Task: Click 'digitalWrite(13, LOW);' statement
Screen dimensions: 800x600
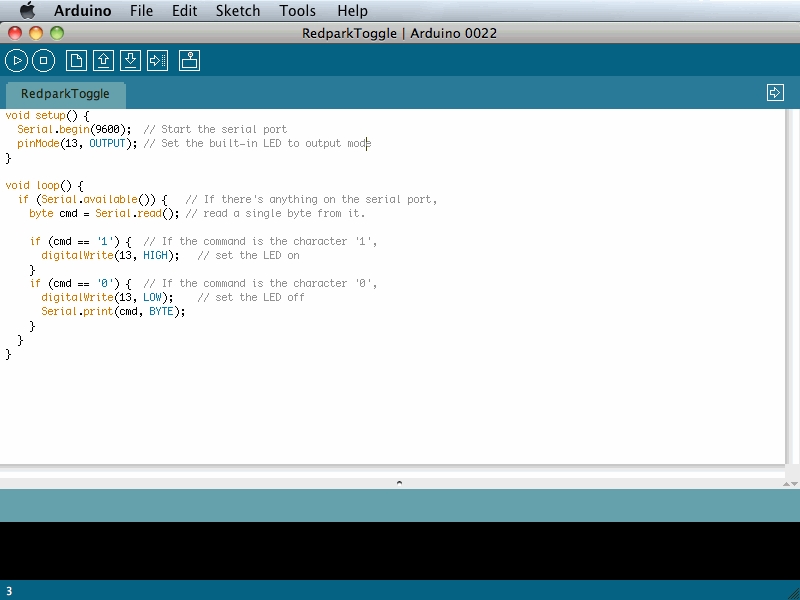Action: (107, 297)
